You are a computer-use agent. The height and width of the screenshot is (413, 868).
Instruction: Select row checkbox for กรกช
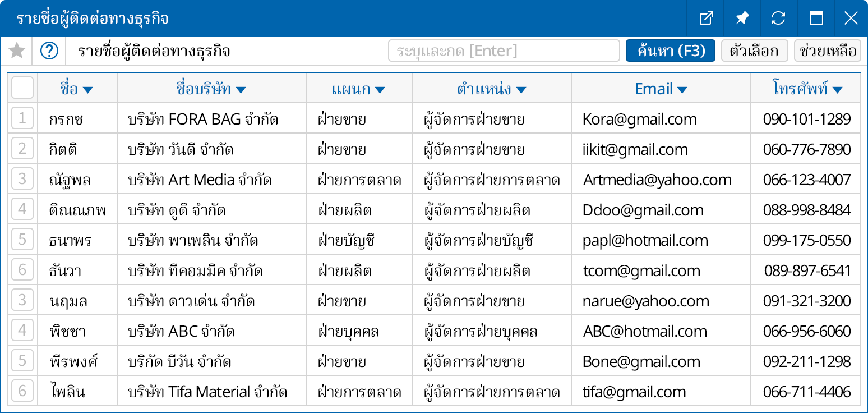pyautogui.click(x=22, y=118)
